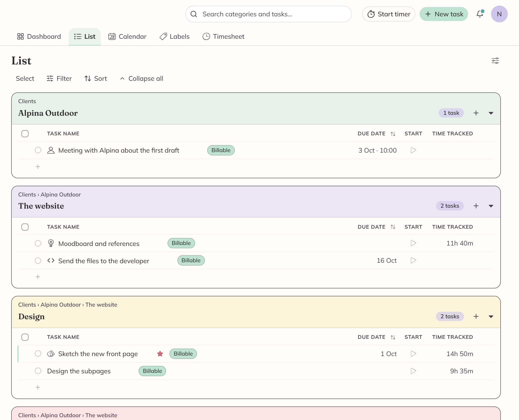The height and width of the screenshot is (420, 519).
Task: Start timer for Sketch the new front page
Action: (x=413, y=354)
